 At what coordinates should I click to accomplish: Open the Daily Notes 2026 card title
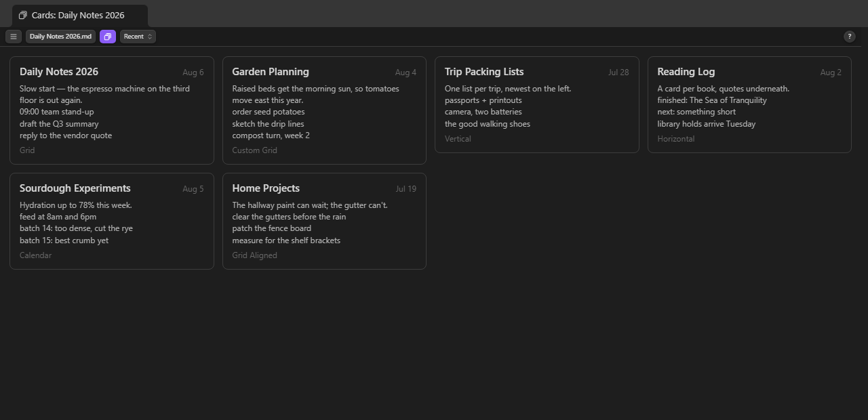click(x=59, y=72)
